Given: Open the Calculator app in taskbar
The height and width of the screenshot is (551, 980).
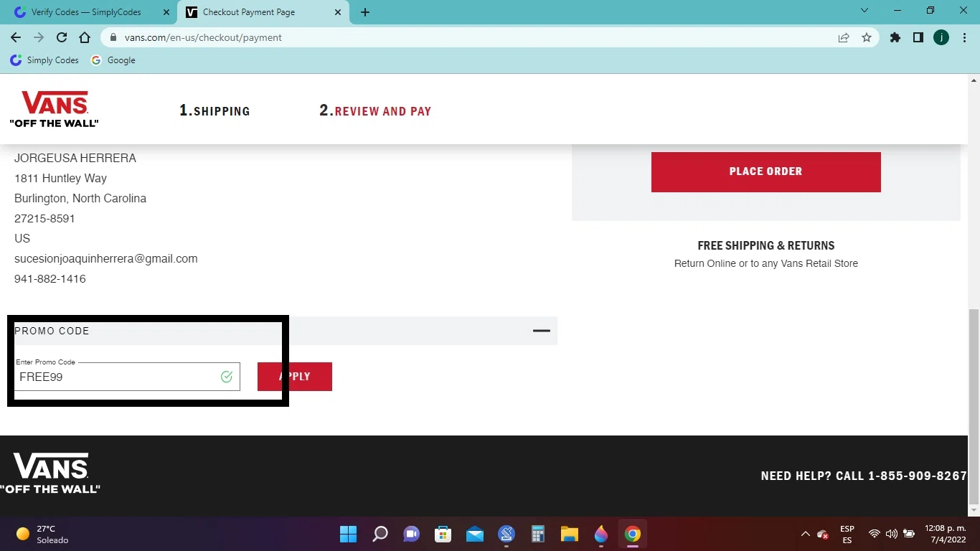Looking at the screenshot, I should (538, 534).
